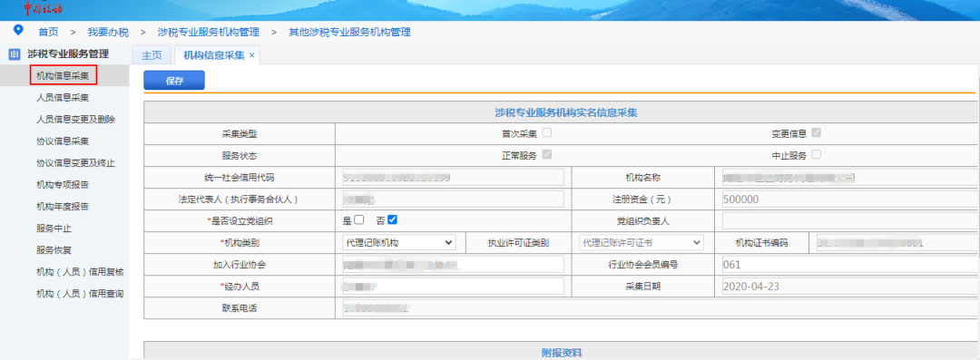The image size is (980, 360).
Task: Select 人员信息变更及删除 sidebar item
Action: tap(75, 120)
